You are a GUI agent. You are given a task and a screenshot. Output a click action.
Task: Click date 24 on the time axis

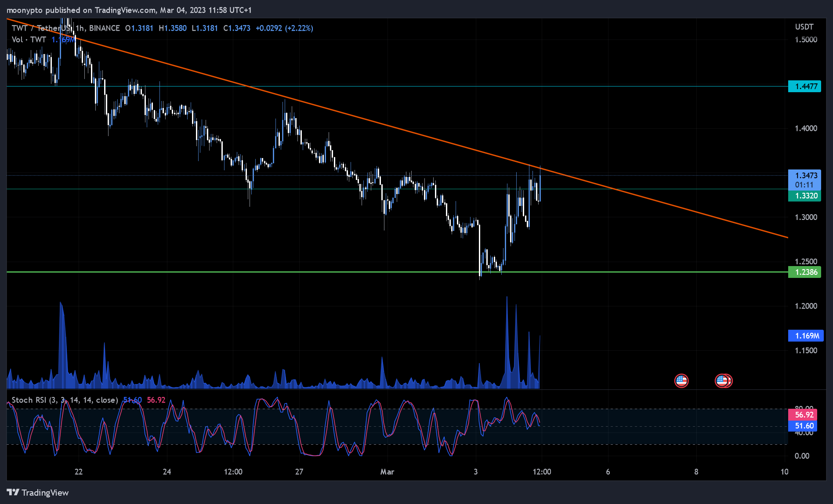[167, 472]
